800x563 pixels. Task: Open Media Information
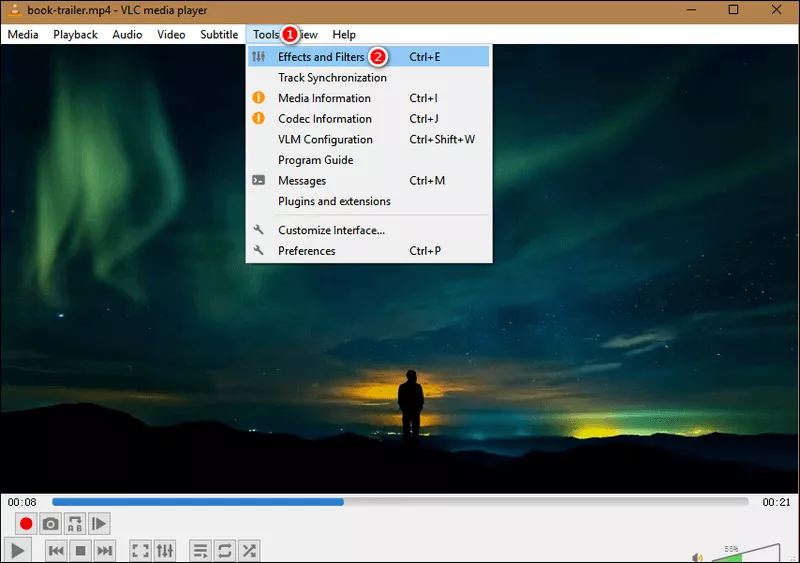pos(368,98)
